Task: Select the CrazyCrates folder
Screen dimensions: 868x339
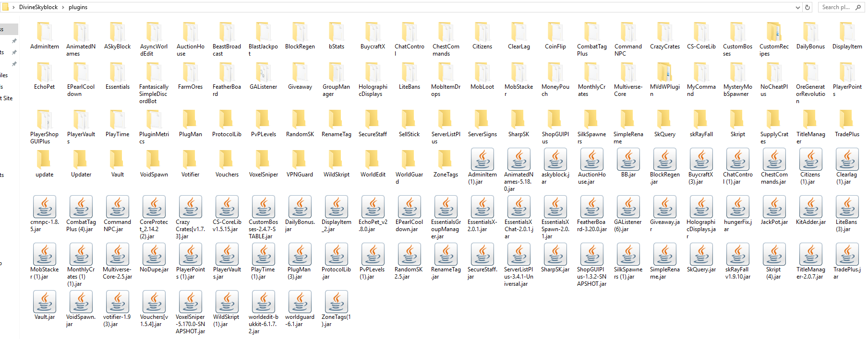Action: click(665, 35)
